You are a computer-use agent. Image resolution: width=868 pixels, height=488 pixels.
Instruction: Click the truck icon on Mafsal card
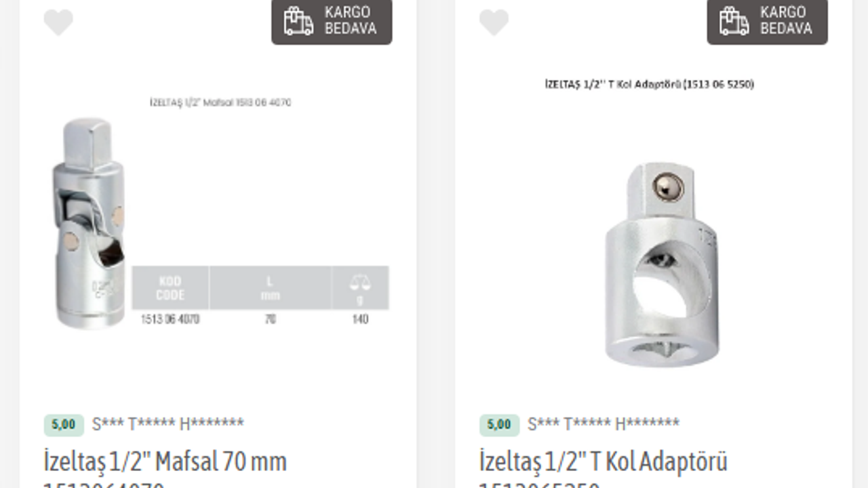click(x=298, y=21)
